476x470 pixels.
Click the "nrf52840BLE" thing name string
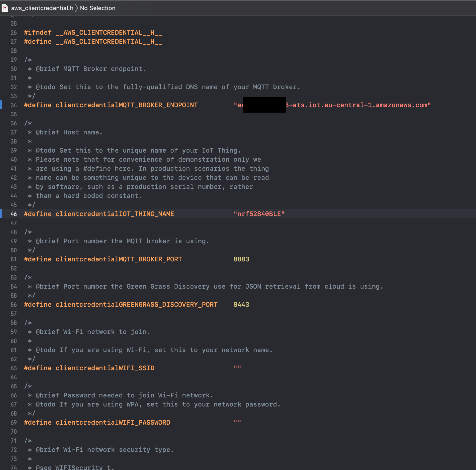(x=259, y=214)
